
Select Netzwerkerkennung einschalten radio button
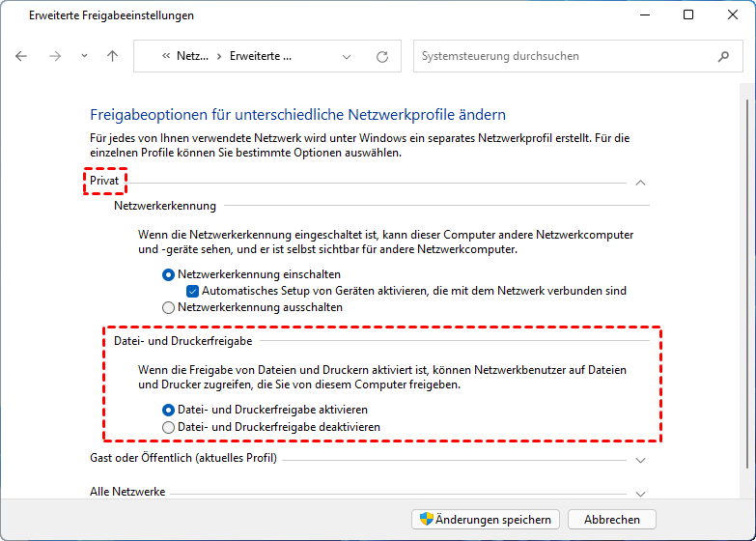(169, 274)
